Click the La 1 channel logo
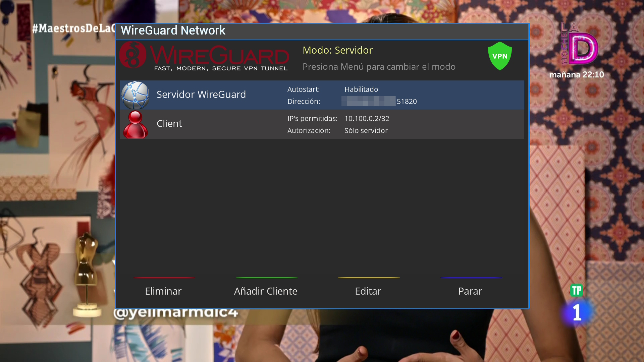The width and height of the screenshot is (644, 362). [x=577, y=312]
